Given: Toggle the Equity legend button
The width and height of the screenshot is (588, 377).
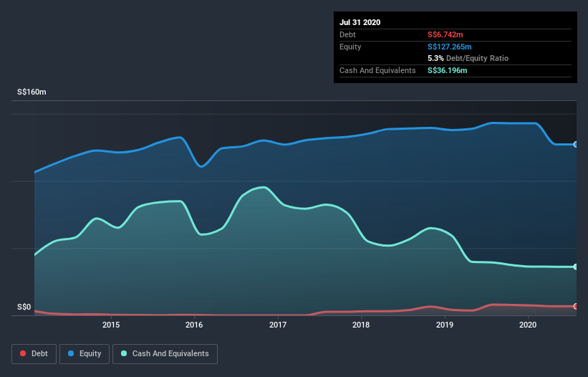Looking at the screenshot, I should 85,354.
